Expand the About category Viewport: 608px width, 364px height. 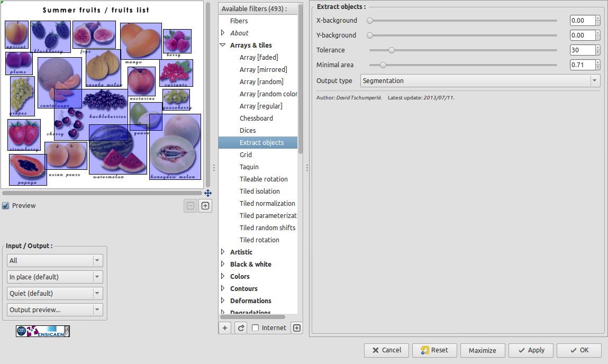223,33
